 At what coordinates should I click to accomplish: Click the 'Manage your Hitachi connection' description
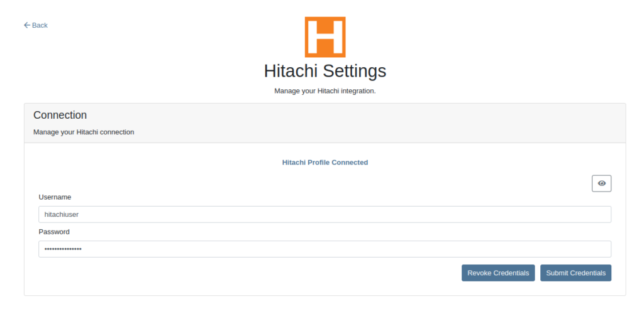[84, 132]
